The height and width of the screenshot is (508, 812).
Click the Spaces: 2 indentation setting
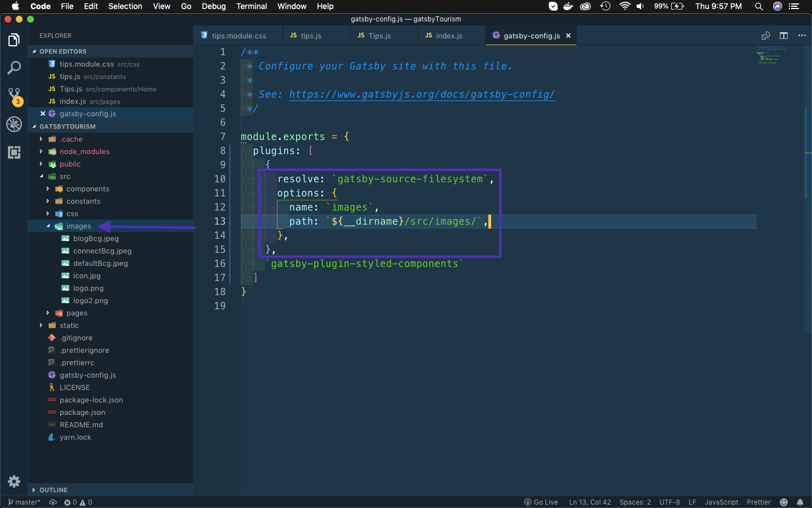pyautogui.click(x=635, y=502)
